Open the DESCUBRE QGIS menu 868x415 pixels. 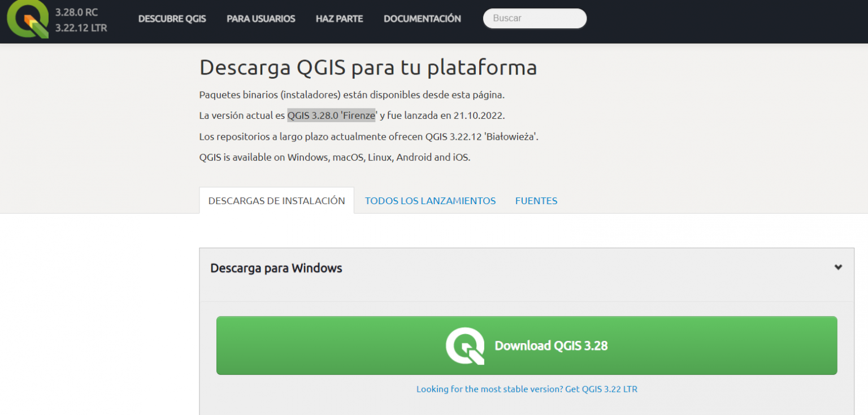172,19
